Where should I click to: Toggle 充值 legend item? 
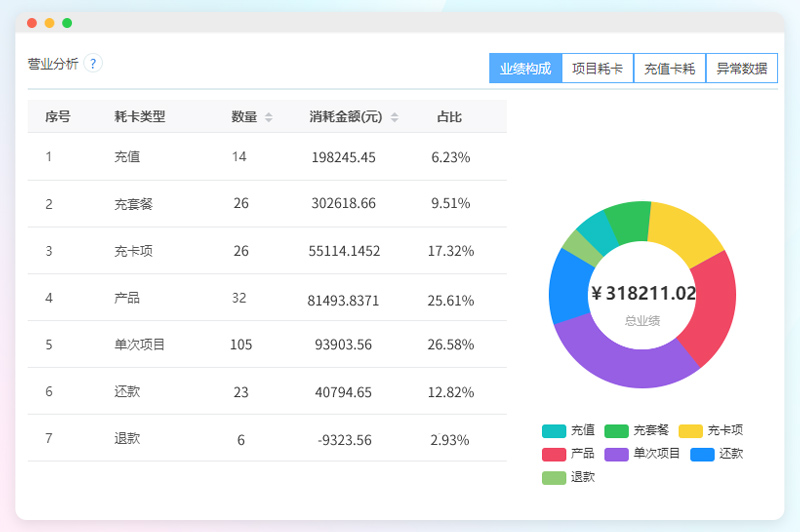568,431
